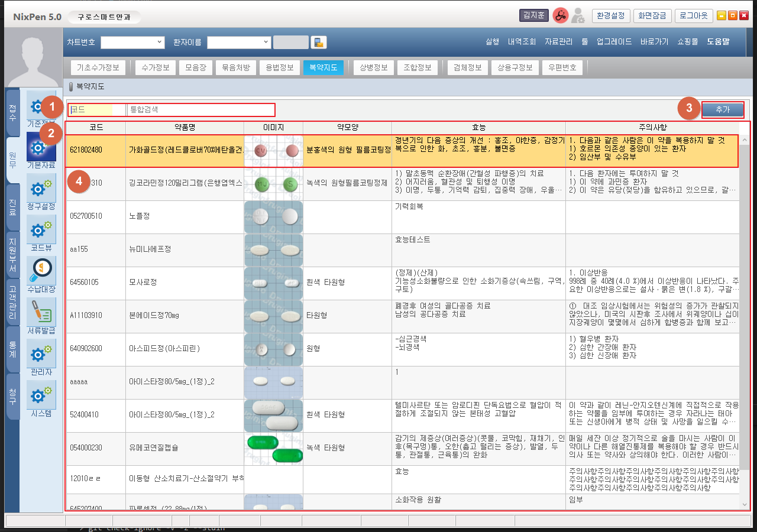The height and width of the screenshot is (532, 757).
Task: Click the red circular icon beside 김지훈
Action: click(559, 16)
